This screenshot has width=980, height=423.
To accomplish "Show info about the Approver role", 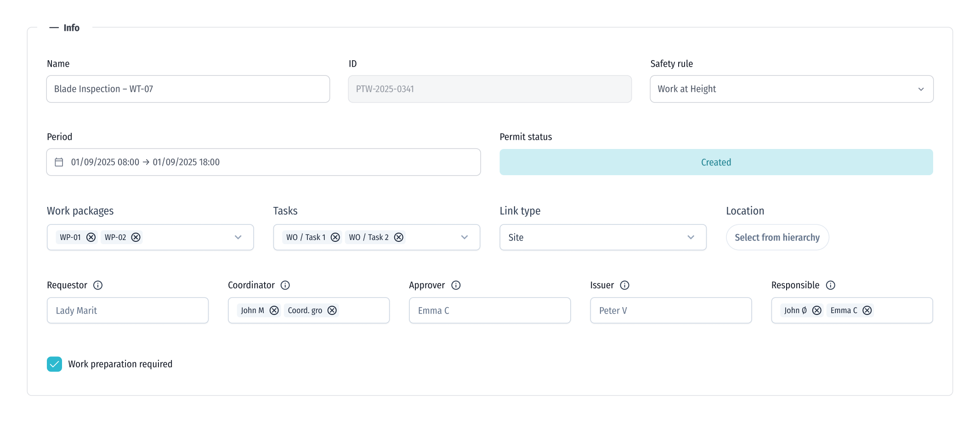I will coord(456,285).
